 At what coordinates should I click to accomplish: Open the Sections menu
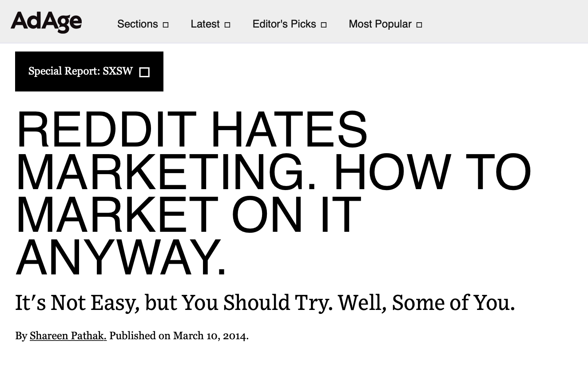click(137, 24)
